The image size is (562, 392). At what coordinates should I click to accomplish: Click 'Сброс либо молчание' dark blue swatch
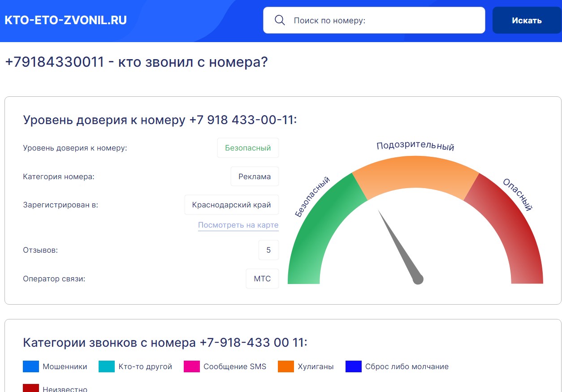(x=354, y=366)
